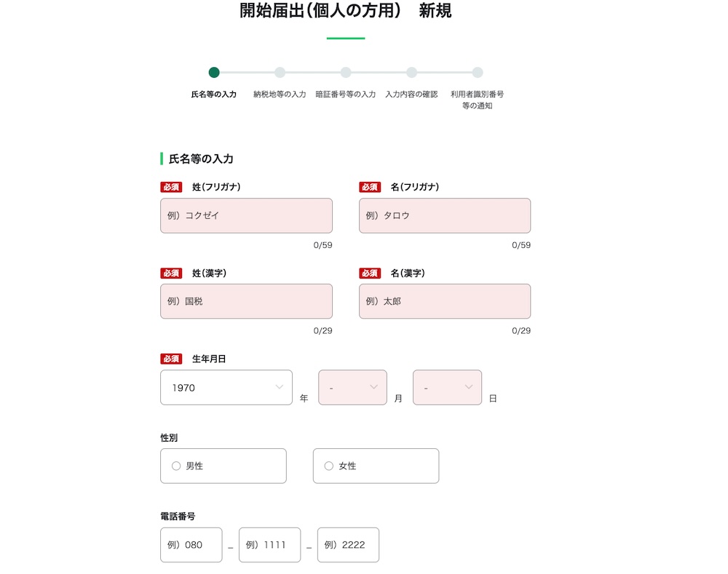This screenshot has height=574, width=728.
Task: Click the 入力内容の確認 step label
Action: coord(411,95)
